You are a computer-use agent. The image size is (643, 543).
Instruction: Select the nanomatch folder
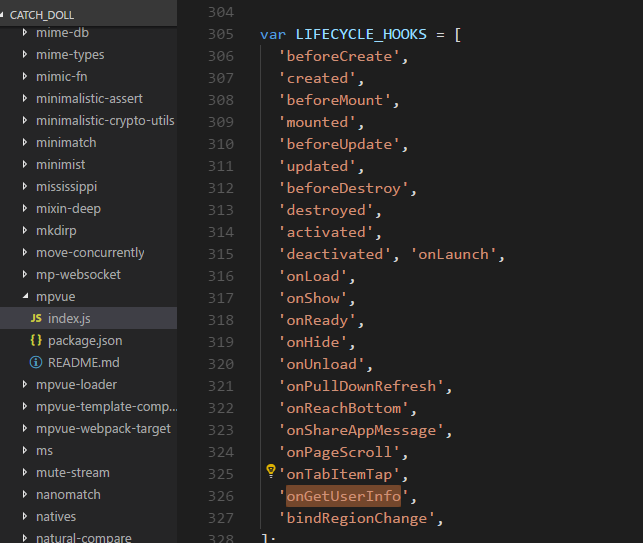pos(68,494)
